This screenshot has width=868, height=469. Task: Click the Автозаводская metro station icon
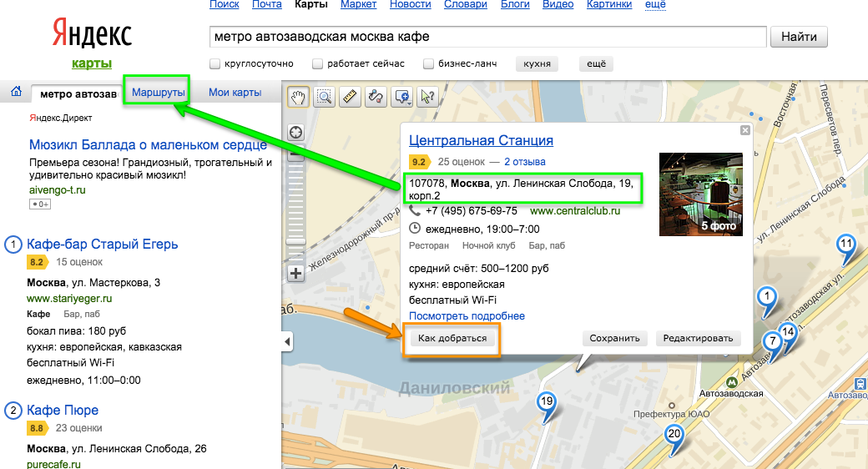732,382
